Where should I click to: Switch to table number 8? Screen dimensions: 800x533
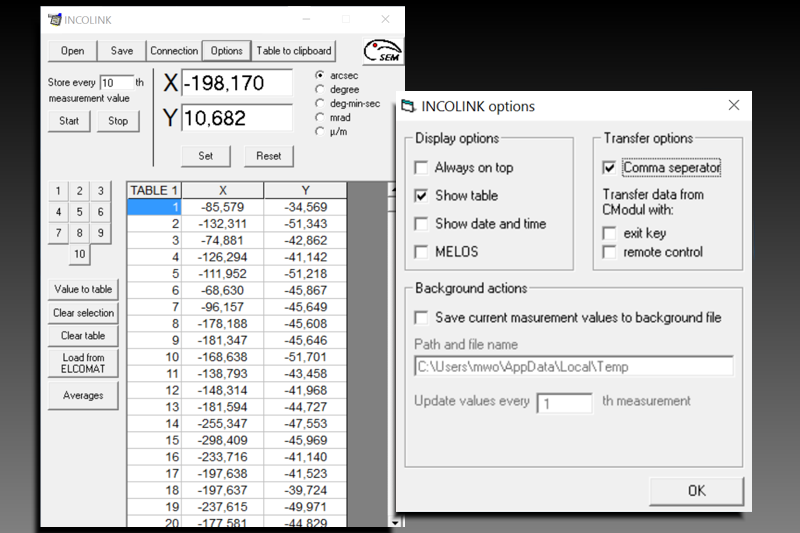point(80,233)
